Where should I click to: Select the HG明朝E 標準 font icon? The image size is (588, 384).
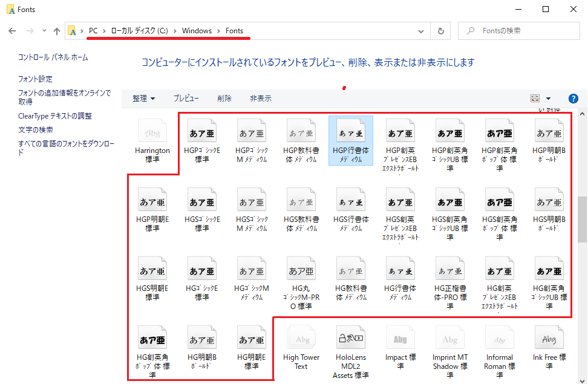252,338
